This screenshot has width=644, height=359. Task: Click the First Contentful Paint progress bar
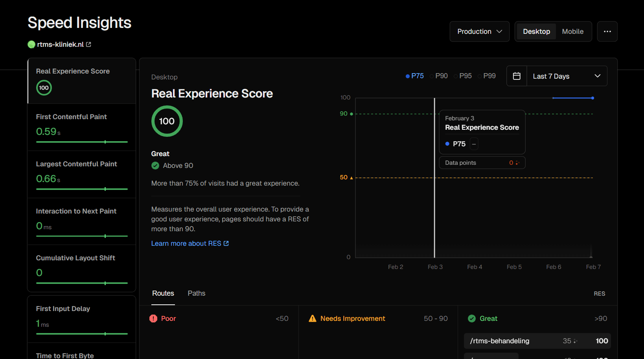(82, 142)
